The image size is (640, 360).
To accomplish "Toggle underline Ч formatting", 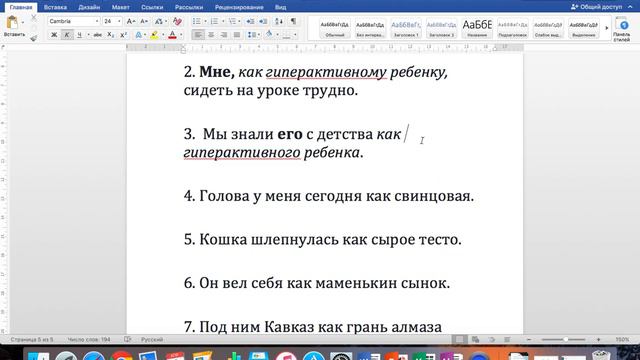I will [x=80, y=35].
